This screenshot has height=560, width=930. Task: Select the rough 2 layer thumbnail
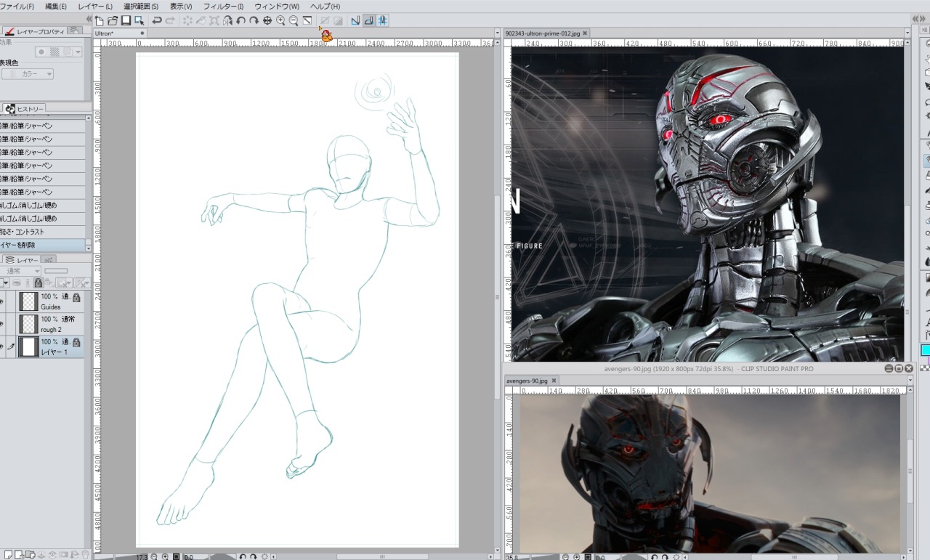point(28,324)
